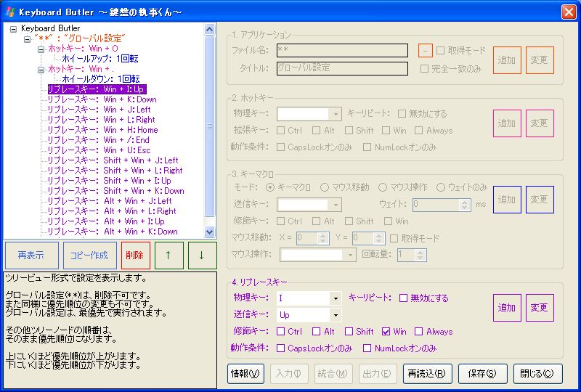581x392 pixels.
Task: Select the Keyboard Butler root label
Action: click(50, 28)
